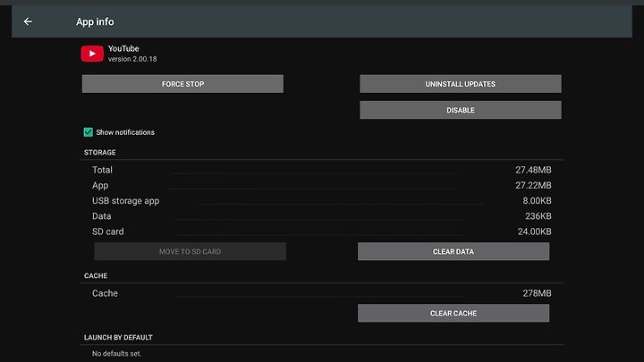
Task: Click the YouTube app logo icon
Action: pyautogui.click(x=92, y=54)
